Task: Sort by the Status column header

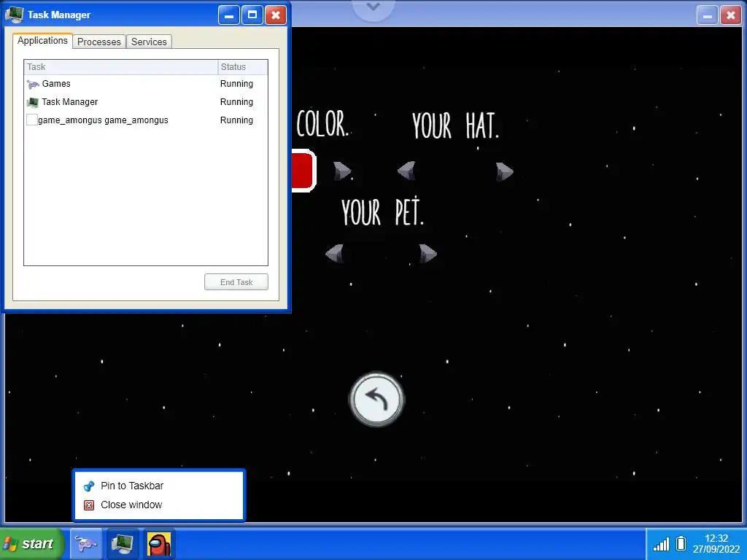Action: click(x=242, y=67)
